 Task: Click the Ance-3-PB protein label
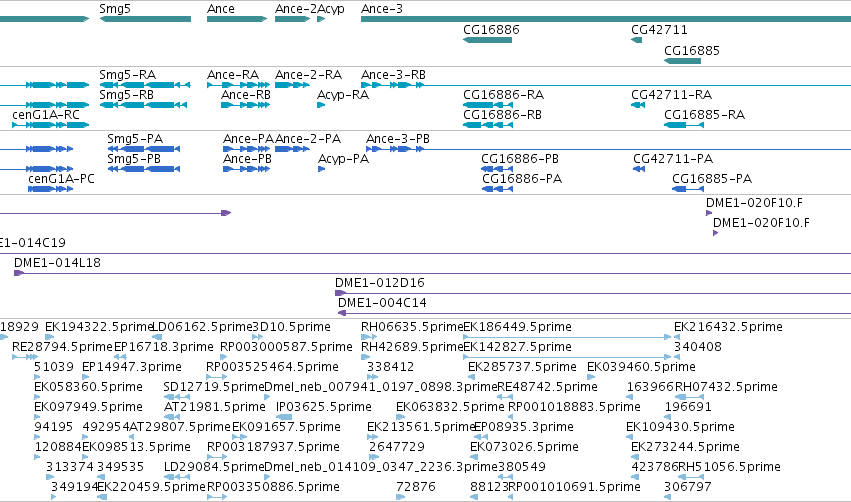point(398,138)
